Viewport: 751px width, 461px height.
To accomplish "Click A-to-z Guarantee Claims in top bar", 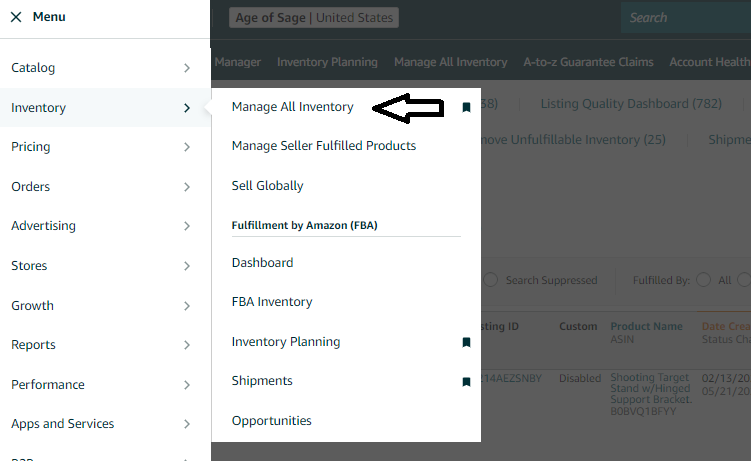I will (588, 62).
